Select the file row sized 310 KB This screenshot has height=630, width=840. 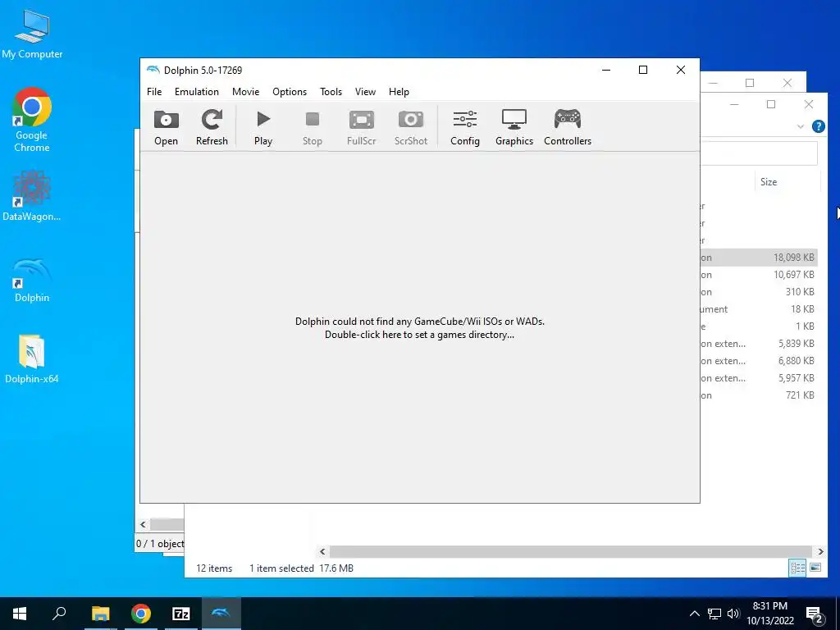point(760,292)
